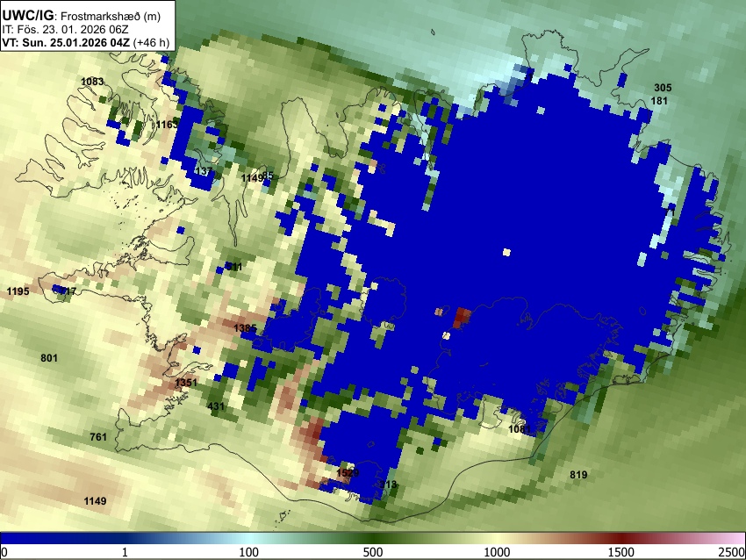This screenshot has height=560, width=746.
Task: Click the pale yellow colorbar segment above 1000
Action: [x=497, y=538]
